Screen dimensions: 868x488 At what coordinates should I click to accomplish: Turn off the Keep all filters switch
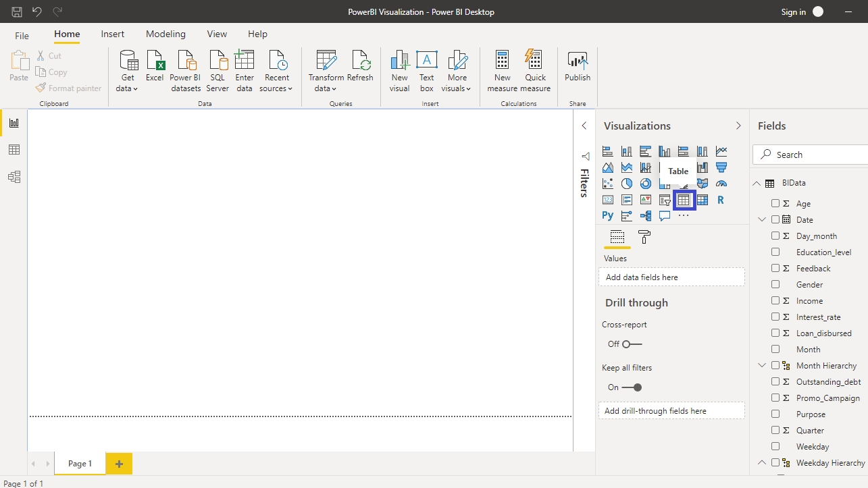tap(632, 387)
